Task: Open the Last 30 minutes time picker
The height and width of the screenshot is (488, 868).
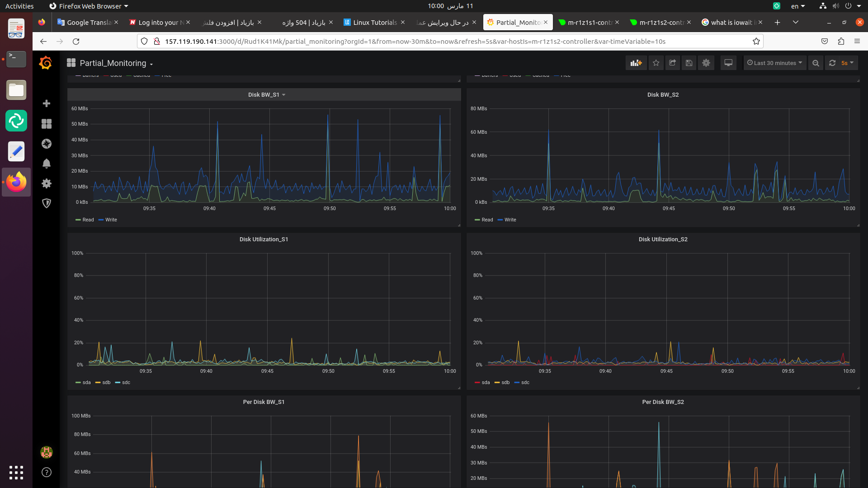Action: click(774, 63)
